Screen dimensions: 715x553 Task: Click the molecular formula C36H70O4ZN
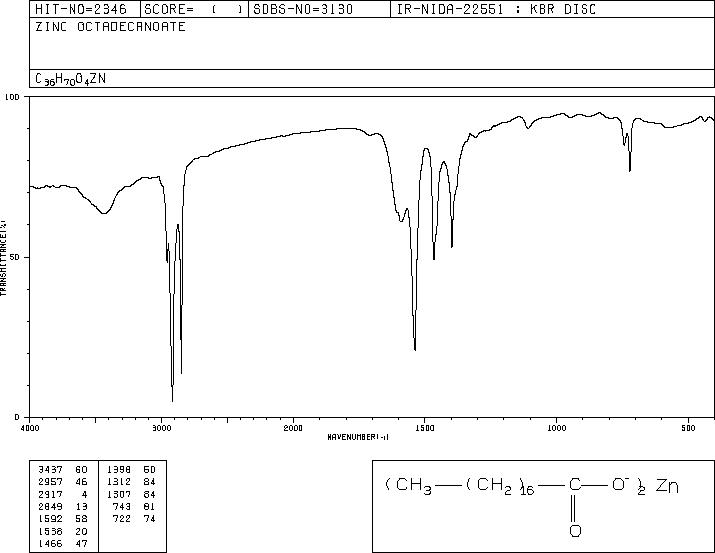coord(70,79)
